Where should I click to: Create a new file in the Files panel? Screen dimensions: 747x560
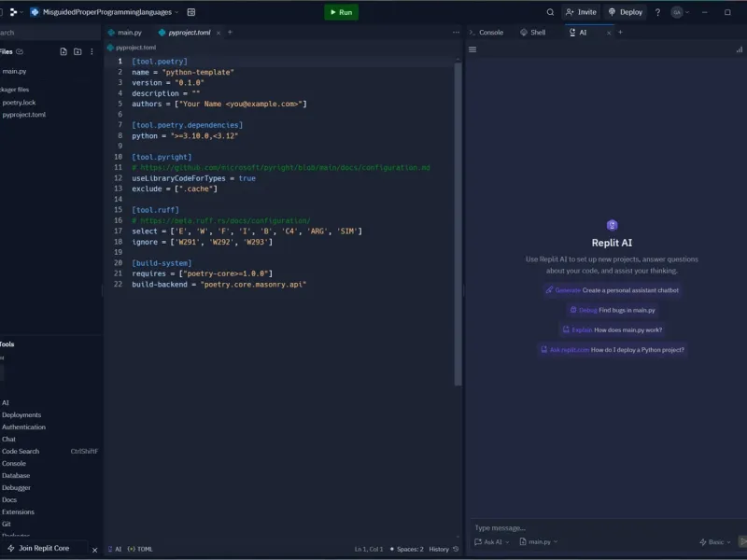[x=63, y=51]
